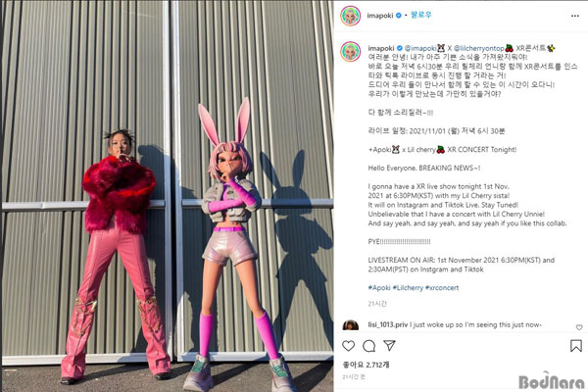Click imapoki username in post header

click(x=380, y=16)
